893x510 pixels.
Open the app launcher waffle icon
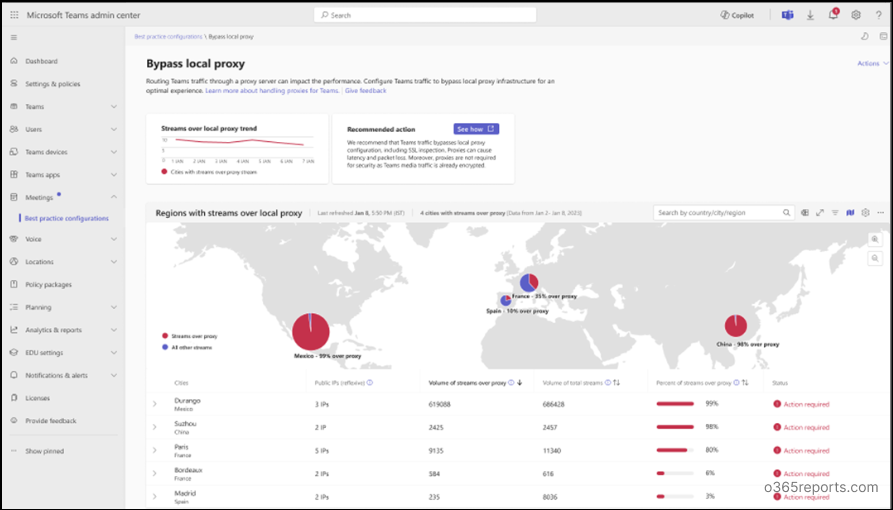click(x=14, y=15)
